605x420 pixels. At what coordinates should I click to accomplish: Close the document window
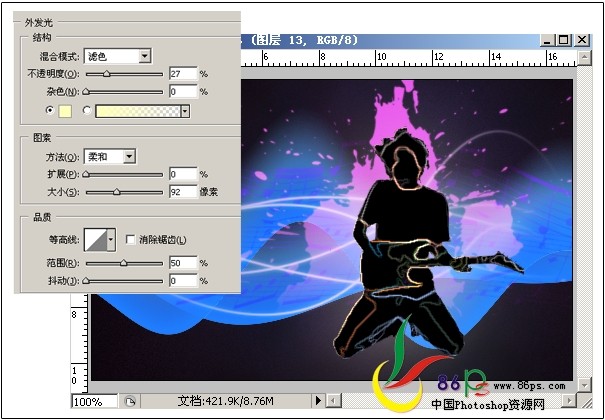tap(582, 40)
